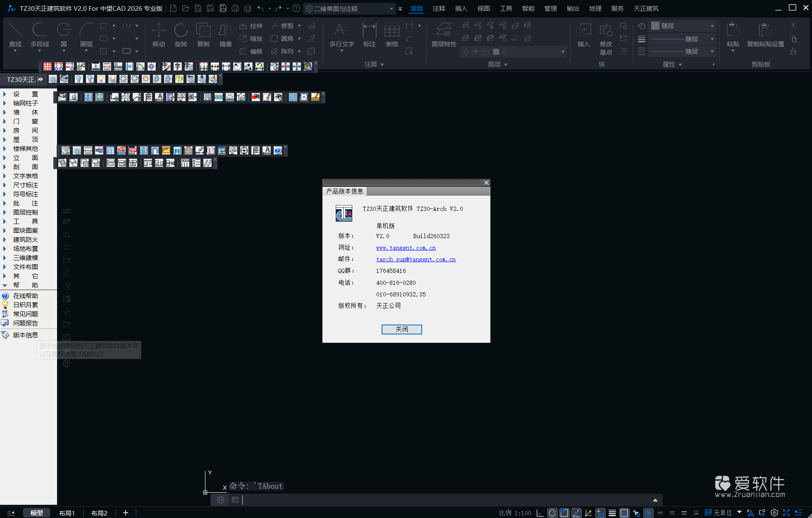
Task: Open the 随层 color dropdown
Action: point(683,26)
